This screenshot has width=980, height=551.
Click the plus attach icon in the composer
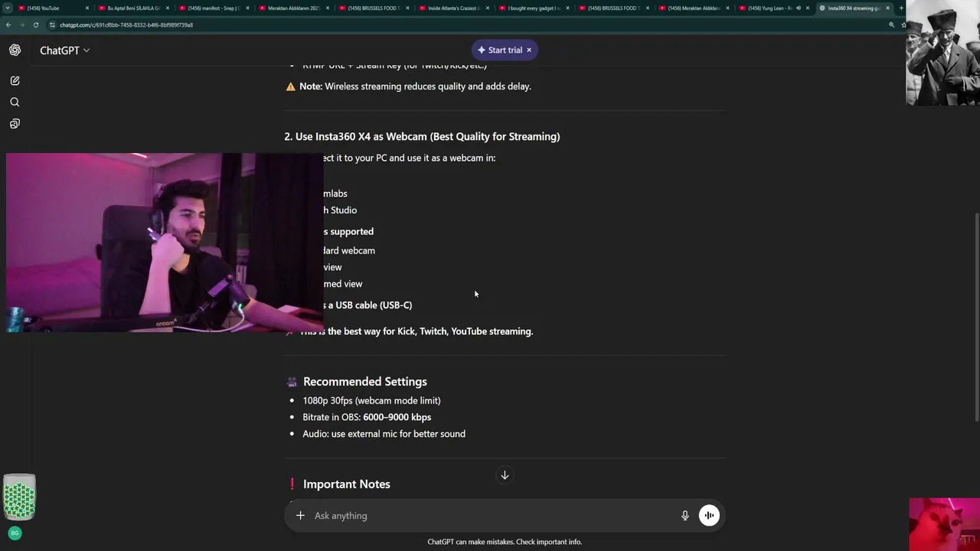(x=300, y=516)
